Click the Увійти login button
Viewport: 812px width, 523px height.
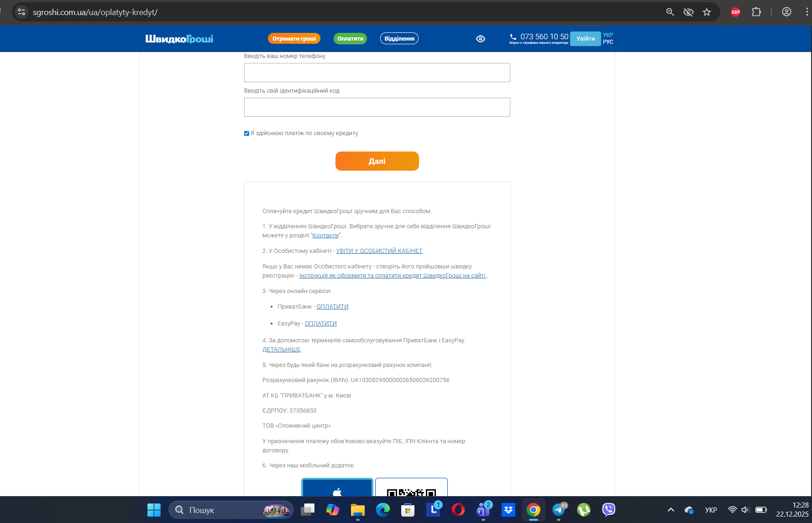click(586, 39)
